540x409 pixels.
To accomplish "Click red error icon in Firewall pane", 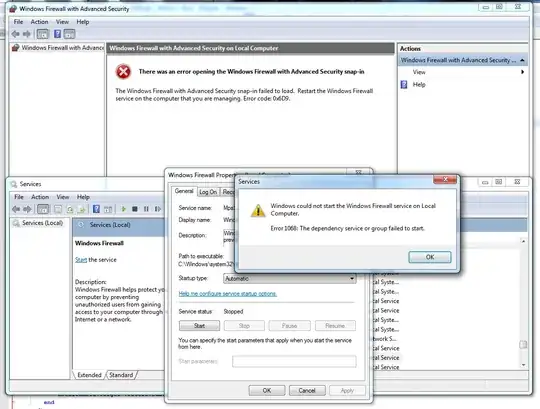I will [x=123, y=72].
